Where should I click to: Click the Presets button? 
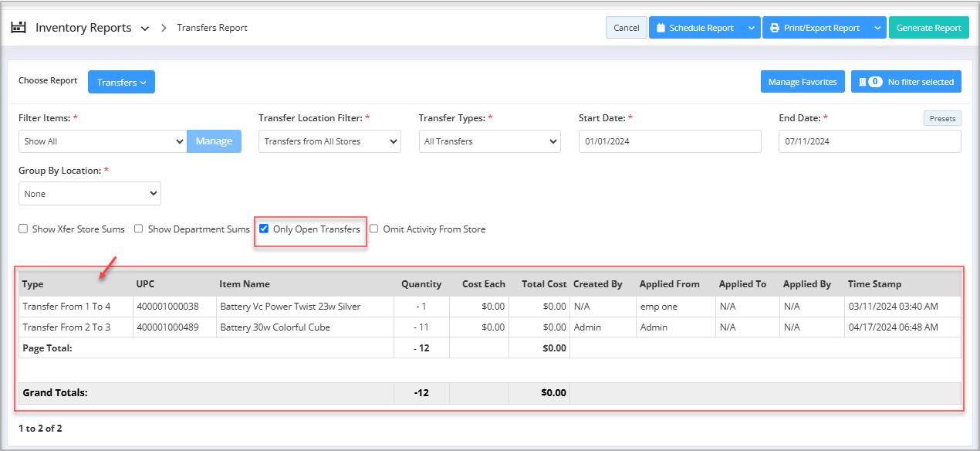[942, 119]
